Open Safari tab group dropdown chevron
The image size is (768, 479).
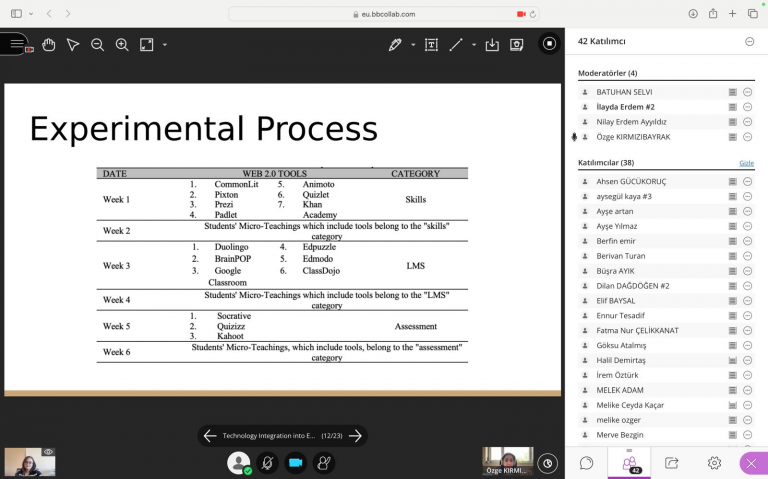31,14
